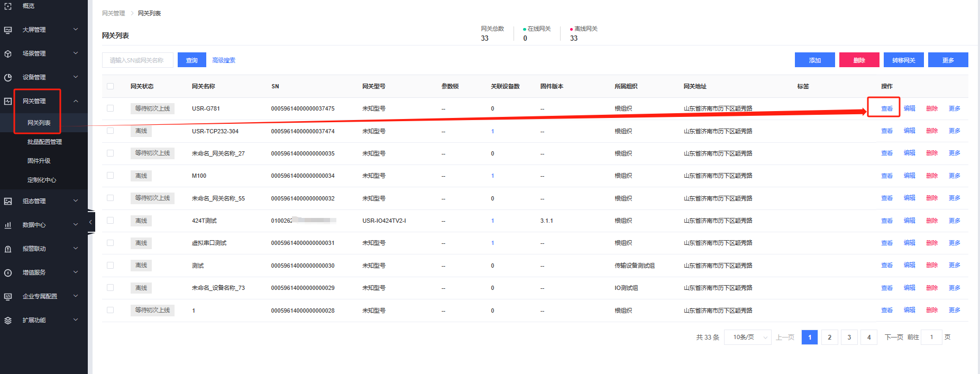Click the 大屏管理 monitor icon in sidebar
Viewport: 980px width, 374px height.
(8, 30)
